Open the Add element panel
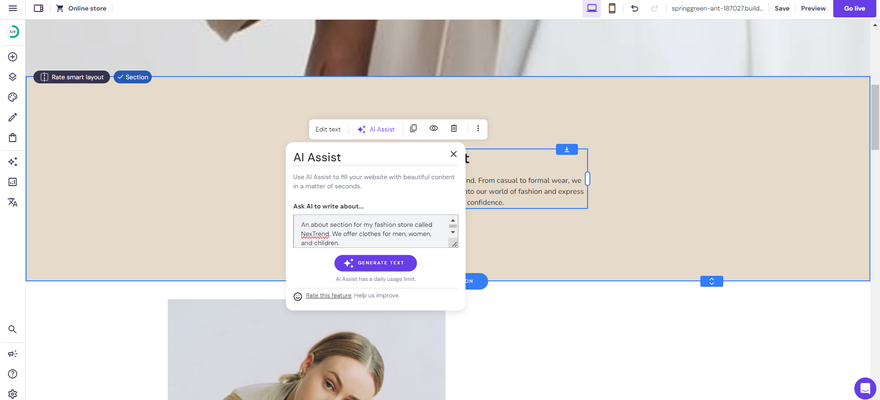This screenshot has width=880, height=400. (12, 57)
